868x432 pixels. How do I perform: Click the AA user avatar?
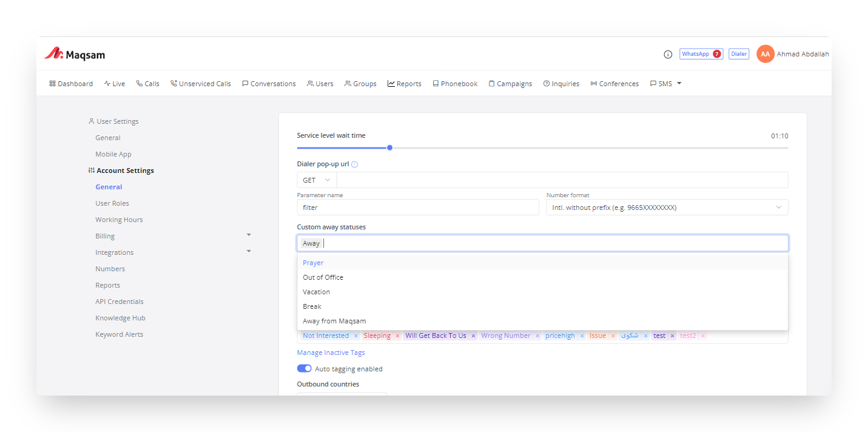pos(765,54)
